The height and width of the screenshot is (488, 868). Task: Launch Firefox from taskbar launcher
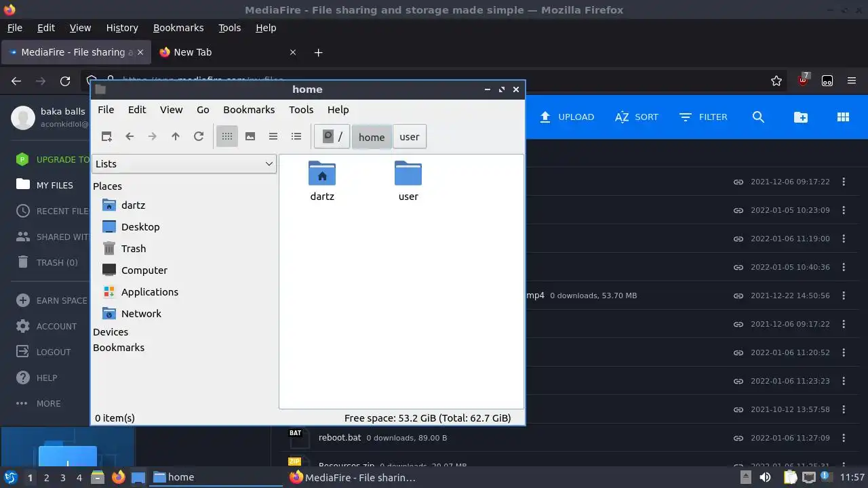pyautogui.click(x=118, y=477)
